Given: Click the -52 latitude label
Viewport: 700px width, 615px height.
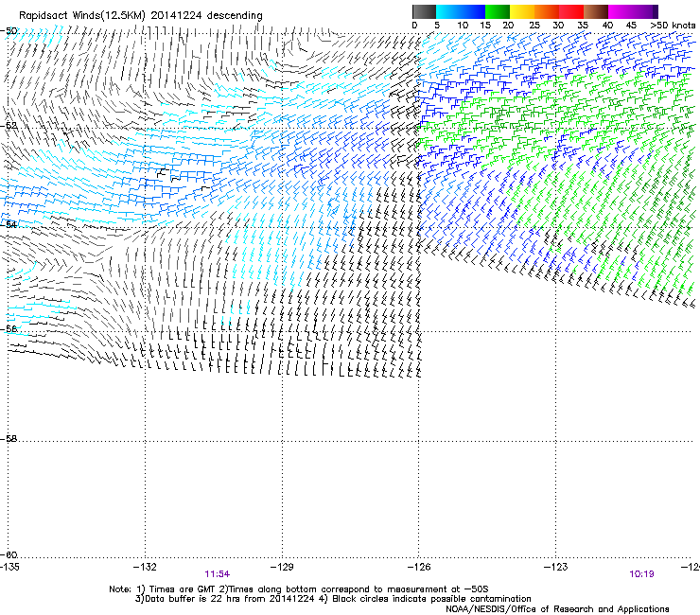Looking at the screenshot, I should point(9,126).
